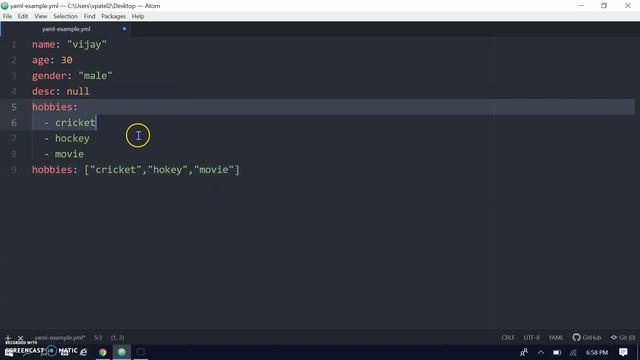Click the YAML grammar selector

click(556, 338)
